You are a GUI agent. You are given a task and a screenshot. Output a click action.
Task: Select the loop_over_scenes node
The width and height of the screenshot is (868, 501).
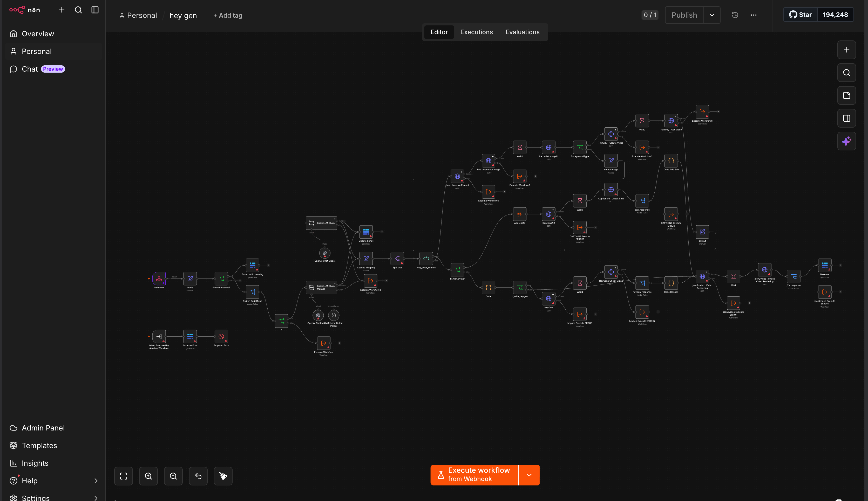[x=426, y=259]
